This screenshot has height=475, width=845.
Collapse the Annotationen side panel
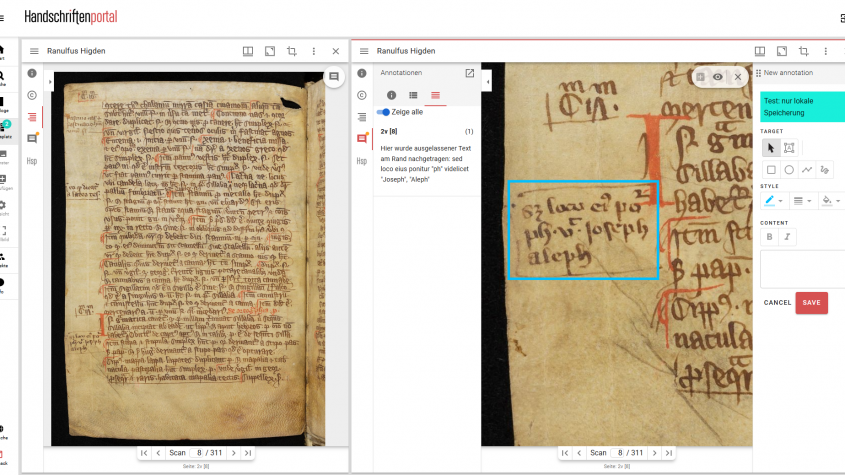[487, 82]
